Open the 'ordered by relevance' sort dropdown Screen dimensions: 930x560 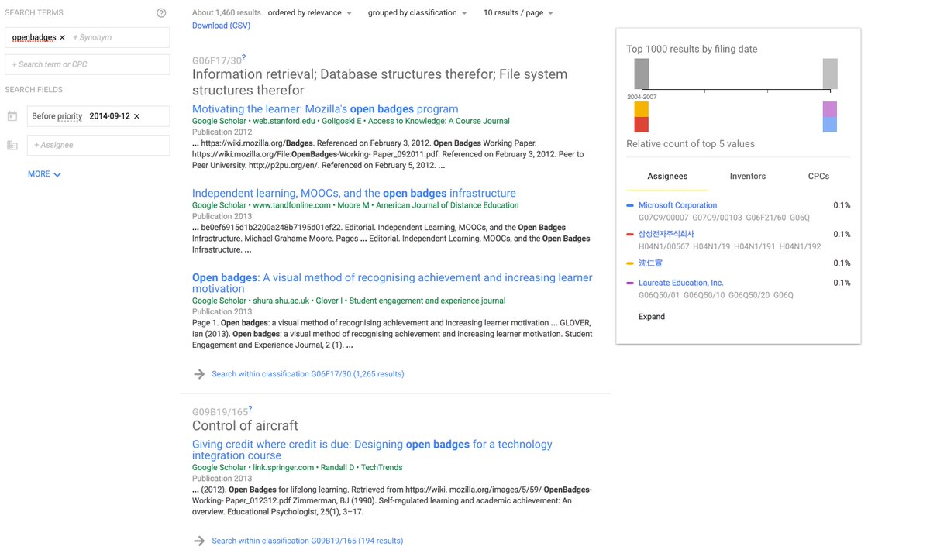(x=310, y=13)
